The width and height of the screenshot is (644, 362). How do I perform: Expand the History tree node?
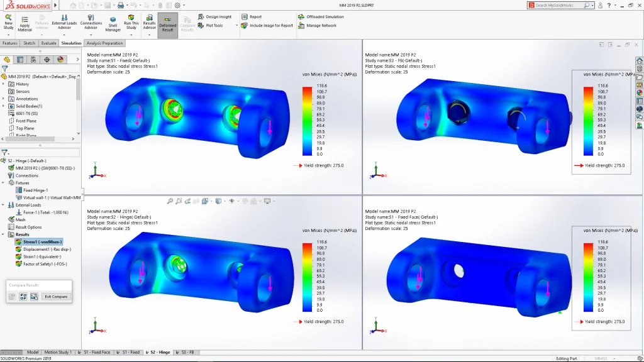(3, 84)
